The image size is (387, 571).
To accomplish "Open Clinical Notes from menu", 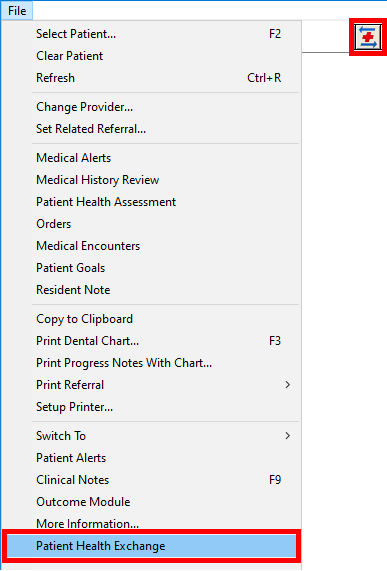I will pos(151,480).
